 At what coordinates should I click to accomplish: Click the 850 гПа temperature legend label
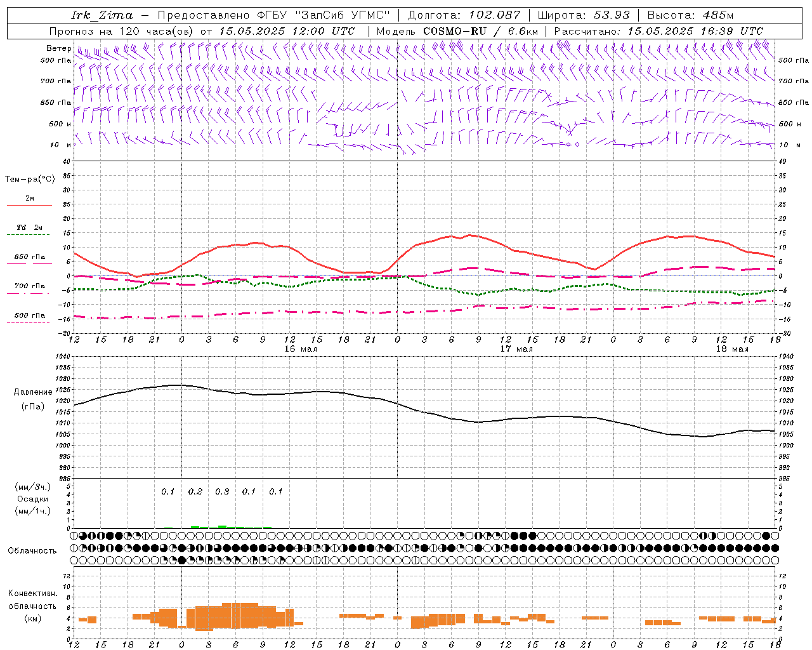(30, 256)
